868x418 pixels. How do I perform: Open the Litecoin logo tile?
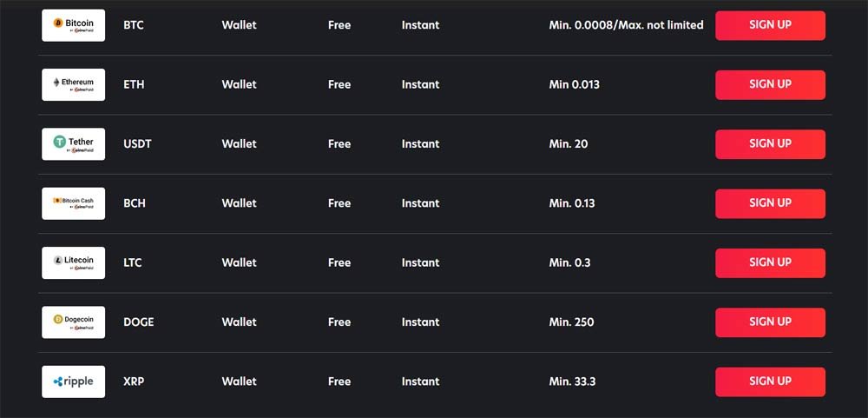73,262
